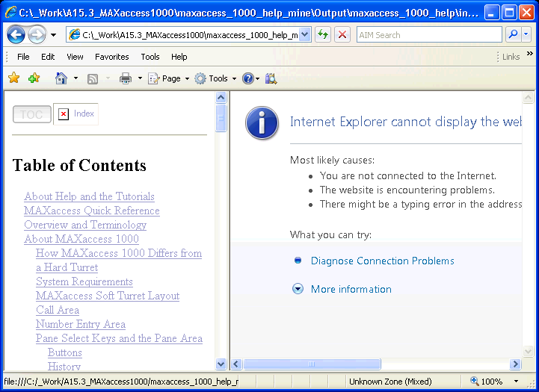539x392 pixels.
Task: Open How MAXaccess 1000 Differs link
Action: (x=119, y=260)
